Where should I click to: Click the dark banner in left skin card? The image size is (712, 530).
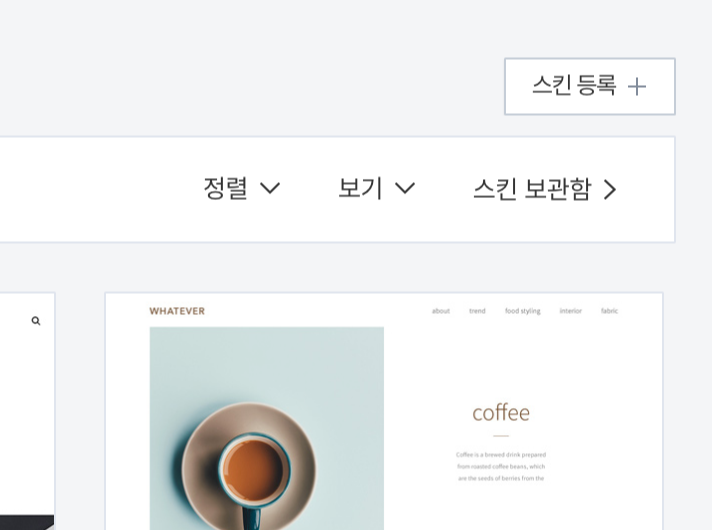point(27,522)
